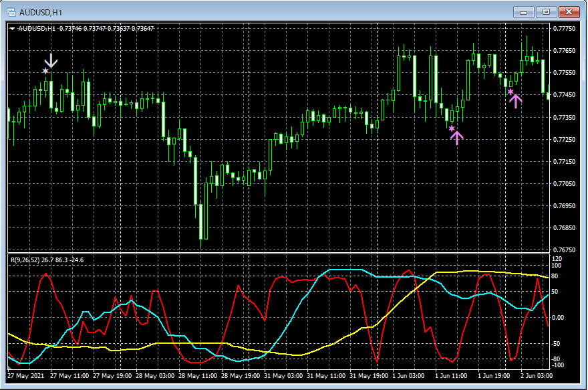Click the chart window icon in title bar
This screenshot has height=390, width=588.
pos(11,11)
